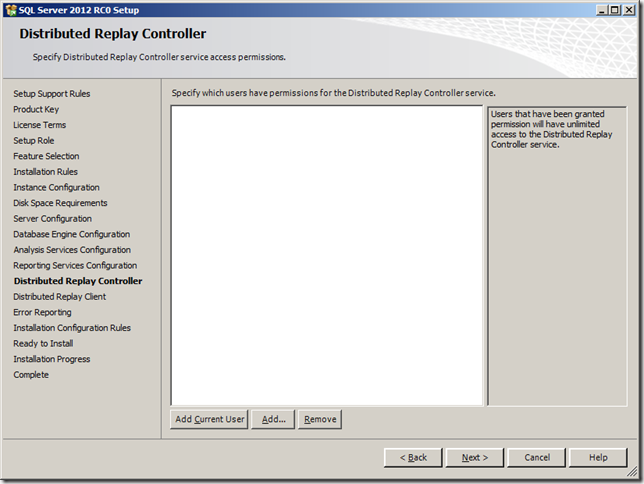Open the Add... user dialog
The width and height of the screenshot is (644, 484).
pyautogui.click(x=273, y=419)
